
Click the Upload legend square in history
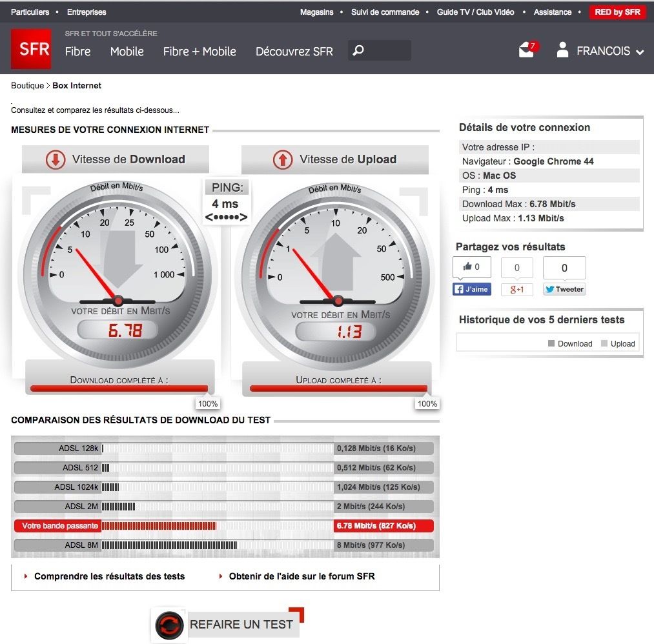pos(604,343)
